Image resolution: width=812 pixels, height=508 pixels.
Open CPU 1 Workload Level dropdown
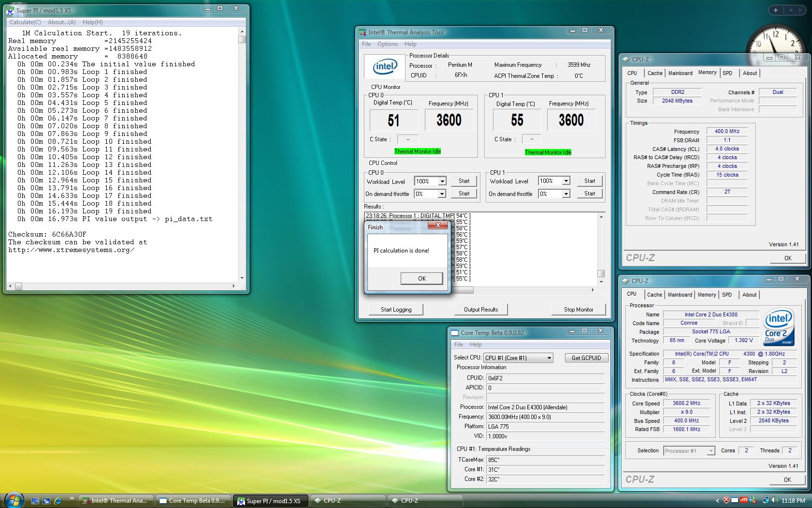(x=566, y=181)
